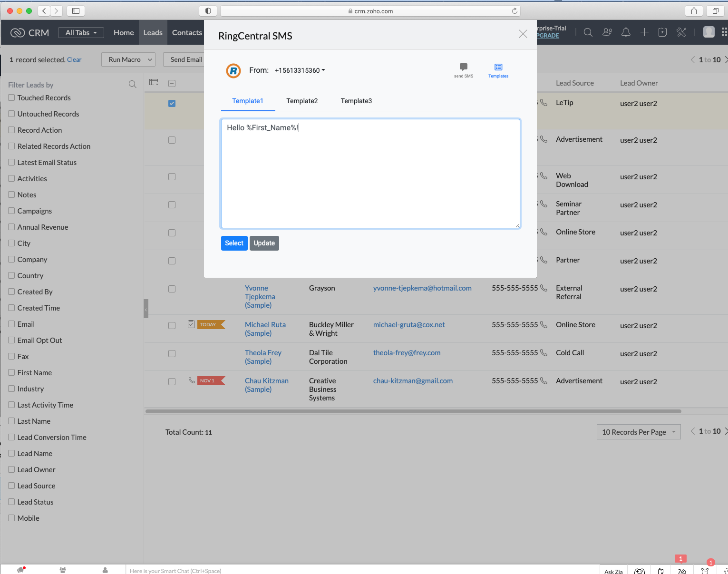Click horizontal table scrollbar

point(413,411)
